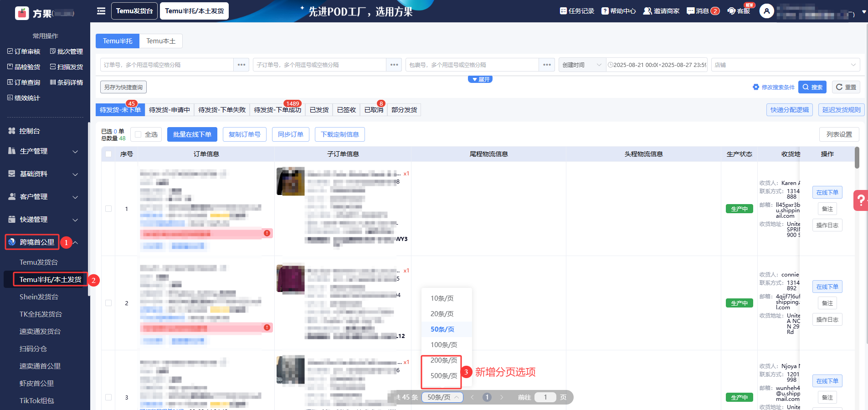Tick the 全选 checkbox
This screenshot has height=410, width=868.
tap(138, 134)
